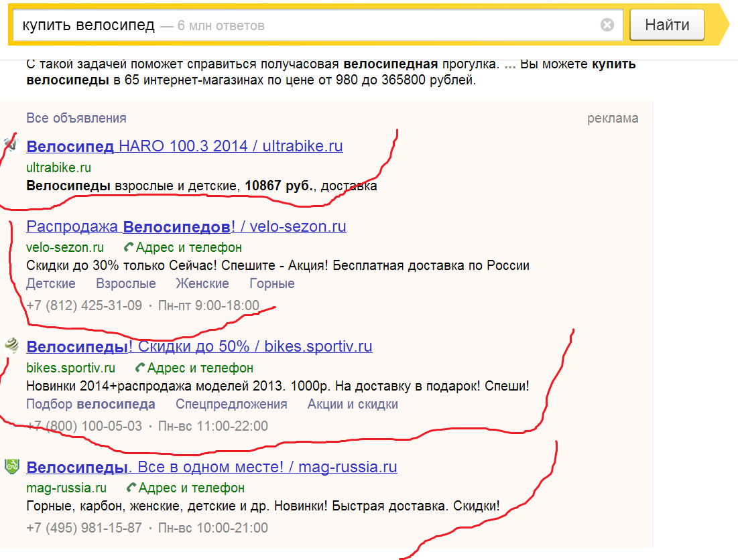Click the bikes.sportiv.ru favicon icon
This screenshot has height=560, width=738.
pyautogui.click(x=12, y=345)
